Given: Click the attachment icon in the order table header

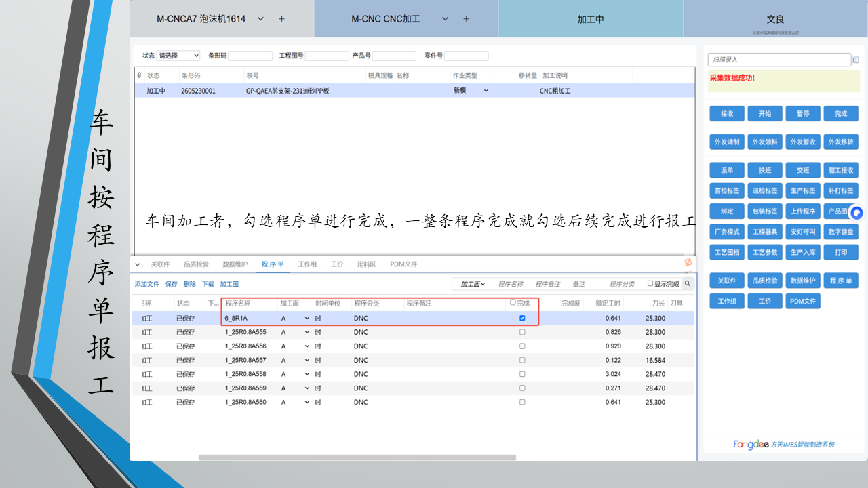Looking at the screenshot, I should coord(140,75).
